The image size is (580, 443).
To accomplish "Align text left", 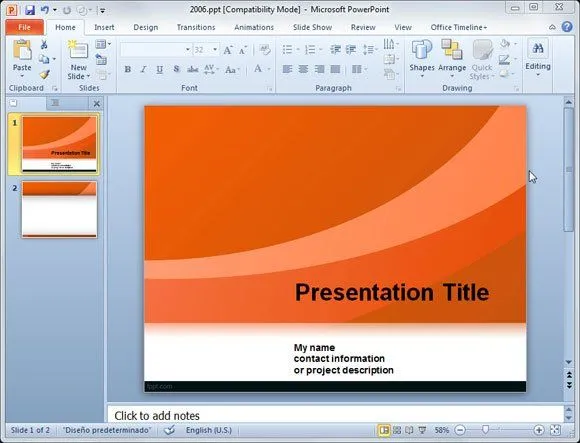I will [287, 69].
